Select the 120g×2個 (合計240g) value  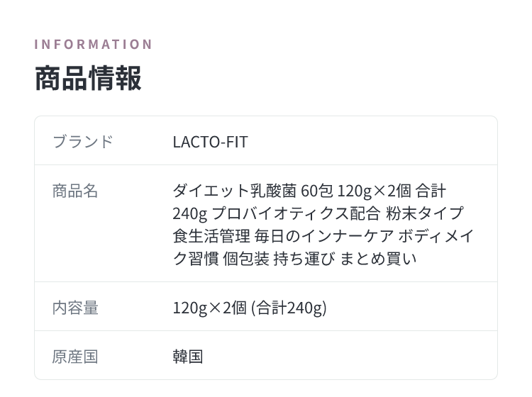[250, 308]
